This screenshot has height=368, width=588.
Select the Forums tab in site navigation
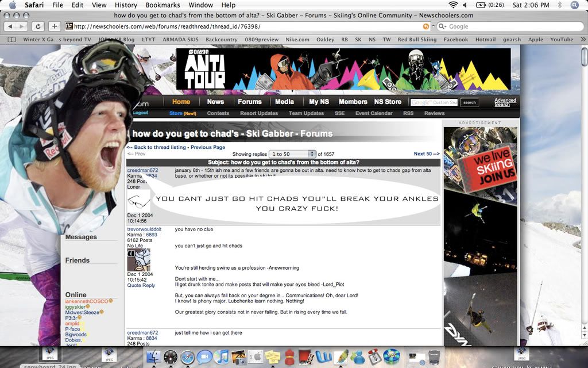pos(250,102)
